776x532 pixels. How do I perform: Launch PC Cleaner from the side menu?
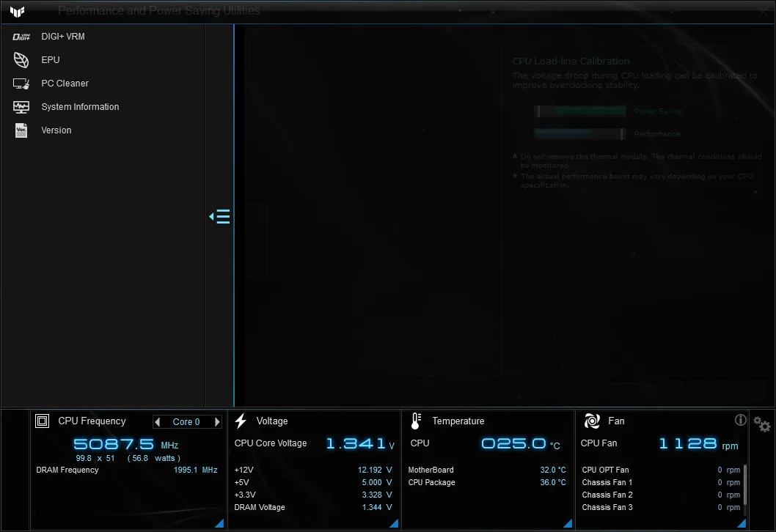(65, 84)
